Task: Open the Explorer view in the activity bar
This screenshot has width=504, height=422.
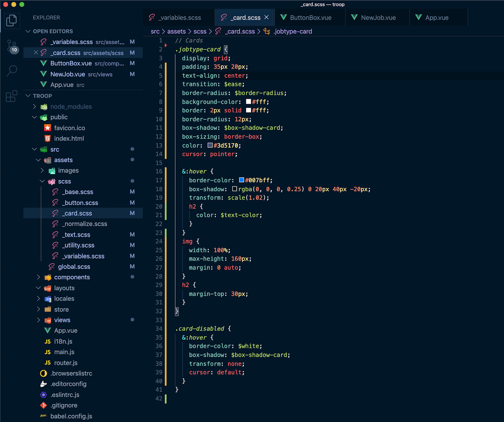Action: 12,20
